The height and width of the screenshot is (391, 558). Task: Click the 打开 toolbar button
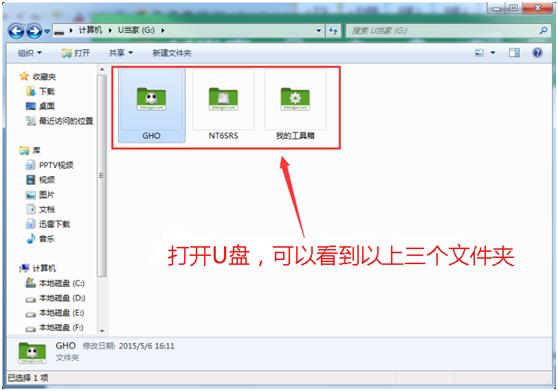pos(75,53)
